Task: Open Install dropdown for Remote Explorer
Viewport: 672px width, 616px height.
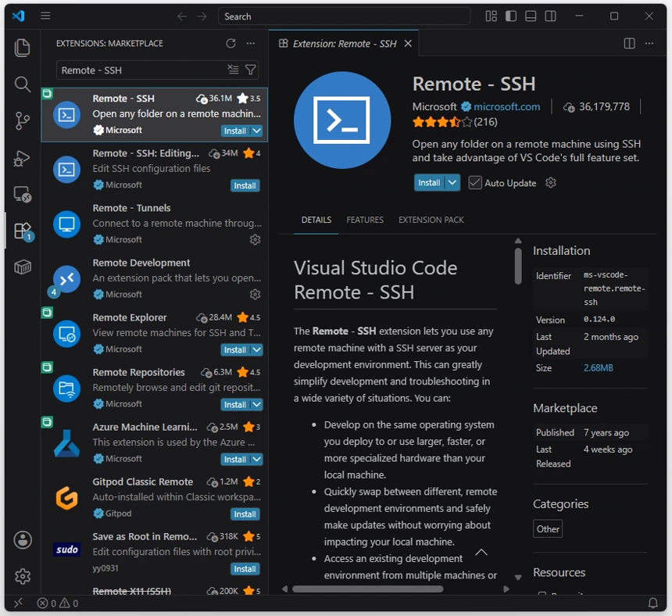Action: 256,349
